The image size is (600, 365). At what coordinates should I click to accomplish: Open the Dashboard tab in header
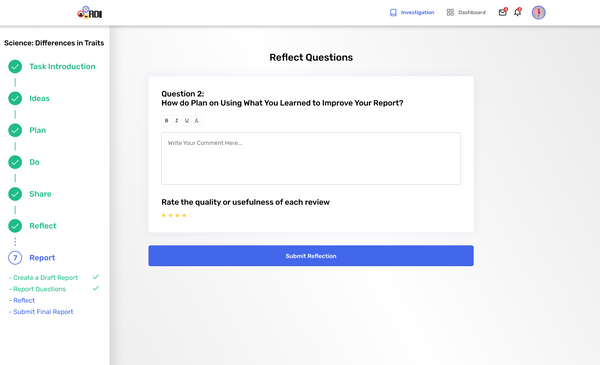tap(466, 13)
